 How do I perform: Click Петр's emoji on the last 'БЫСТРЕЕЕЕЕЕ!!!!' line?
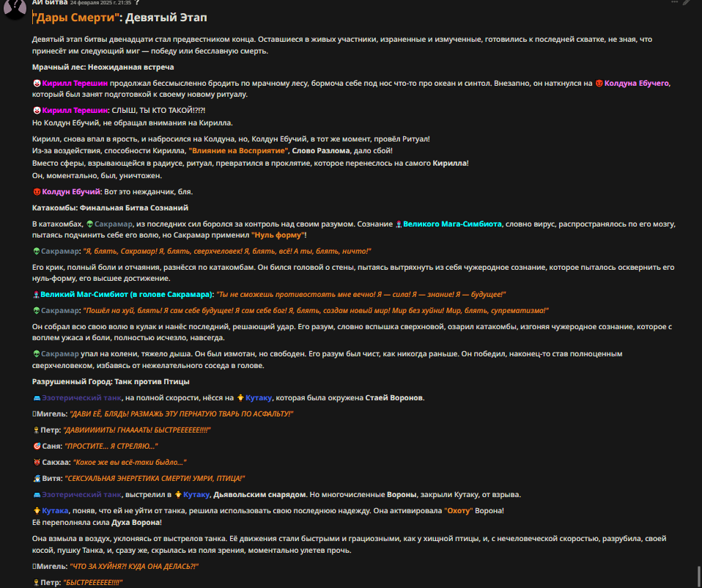tap(36, 583)
